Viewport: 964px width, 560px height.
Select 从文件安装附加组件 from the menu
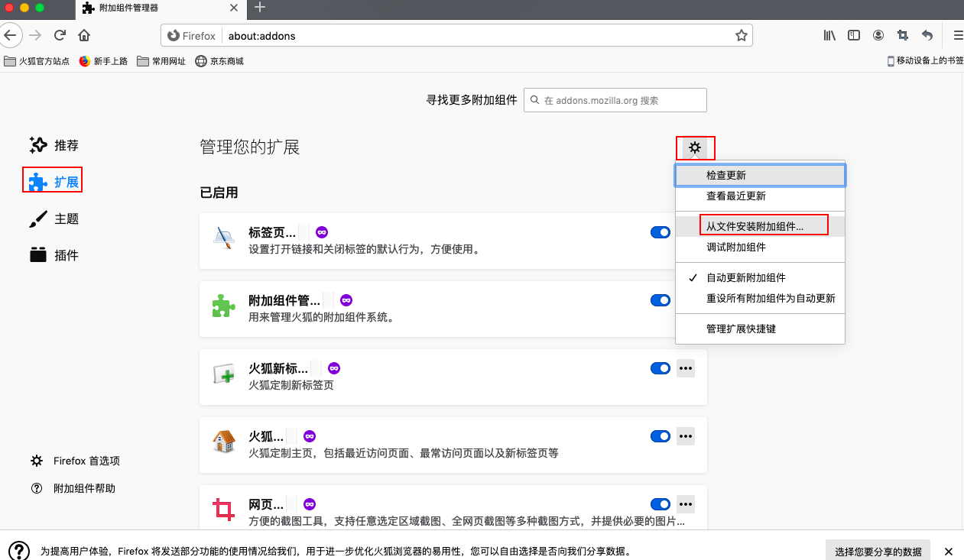[x=761, y=226]
